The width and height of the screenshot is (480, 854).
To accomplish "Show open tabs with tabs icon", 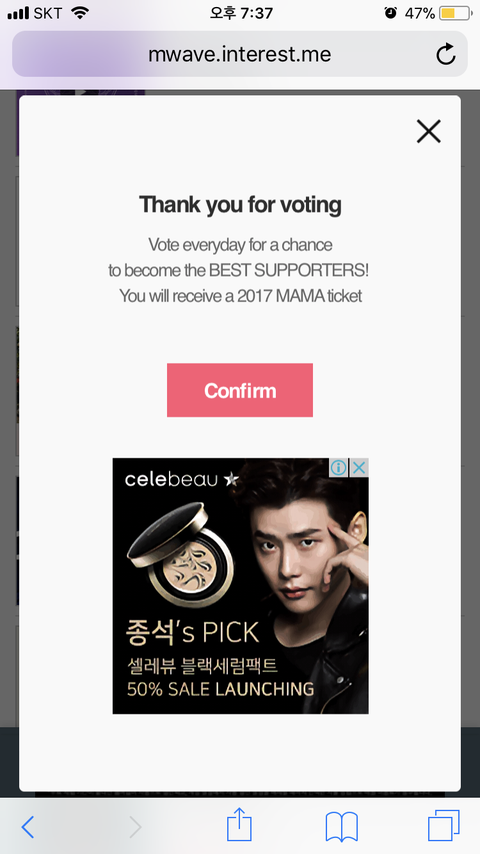I will pyautogui.click(x=443, y=826).
